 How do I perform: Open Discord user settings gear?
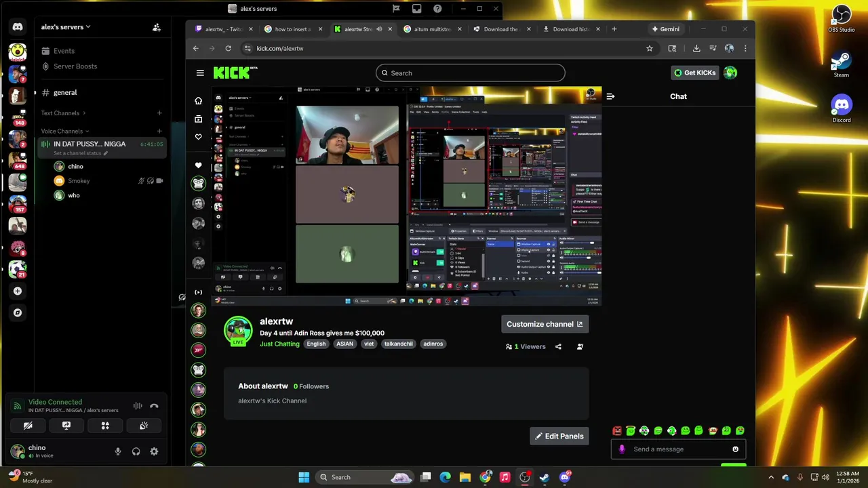[154, 451]
